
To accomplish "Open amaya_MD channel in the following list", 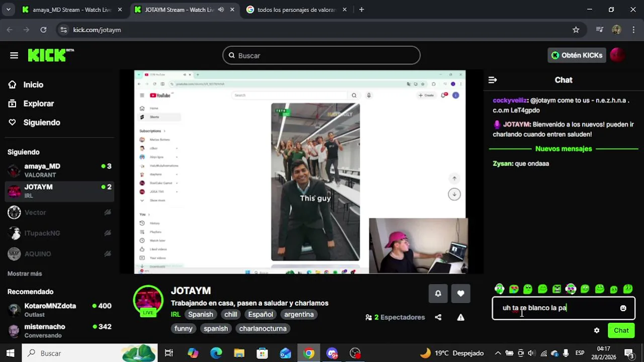I will pyautogui.click(x=59, y=170).
